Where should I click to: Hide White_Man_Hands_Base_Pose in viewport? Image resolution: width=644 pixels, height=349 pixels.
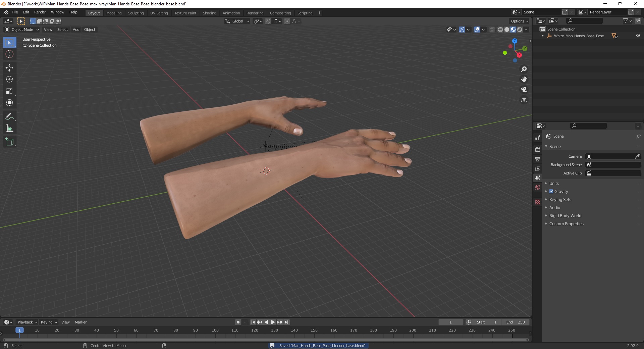[x=638, y=36]
